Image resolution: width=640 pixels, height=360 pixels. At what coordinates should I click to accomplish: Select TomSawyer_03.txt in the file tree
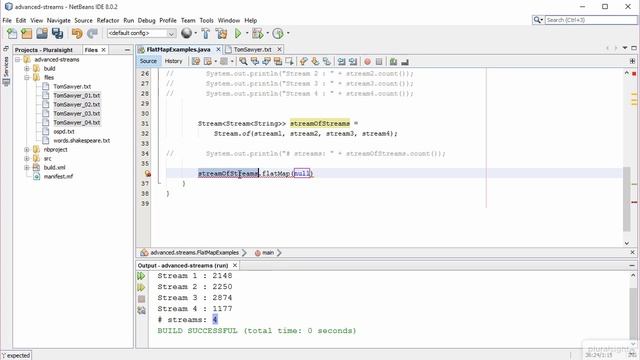76,113
